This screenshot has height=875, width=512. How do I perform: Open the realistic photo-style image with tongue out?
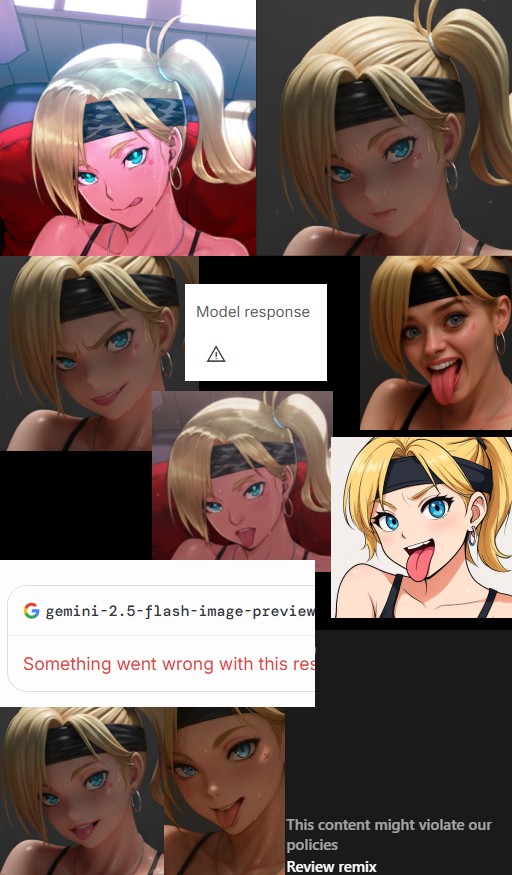coord(436,343)
